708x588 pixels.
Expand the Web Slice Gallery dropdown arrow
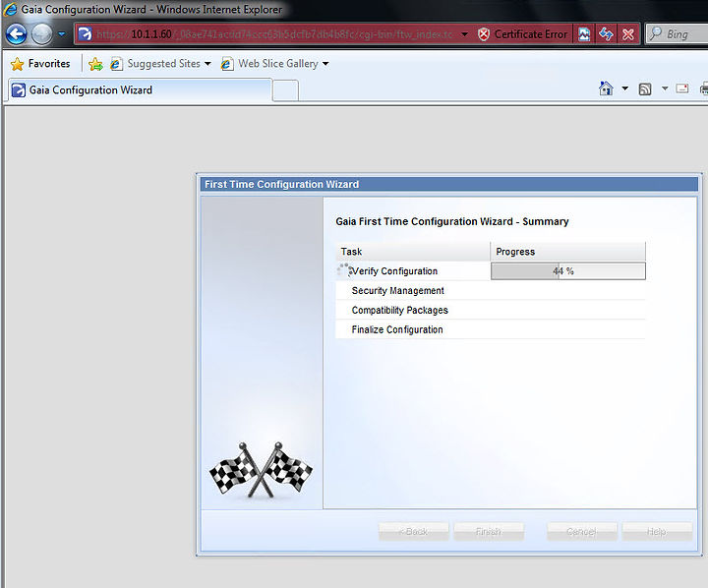pos(325,64)
